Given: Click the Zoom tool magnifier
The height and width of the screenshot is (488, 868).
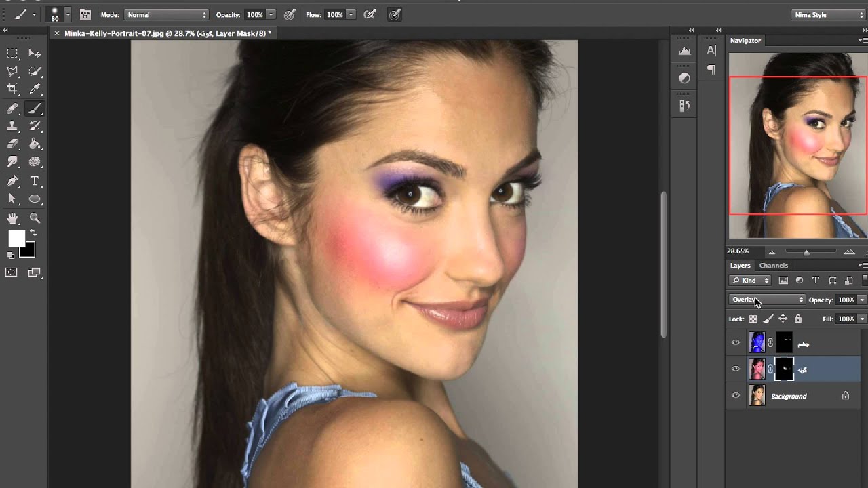Looking at the screenshot, I should click(35, 218).
